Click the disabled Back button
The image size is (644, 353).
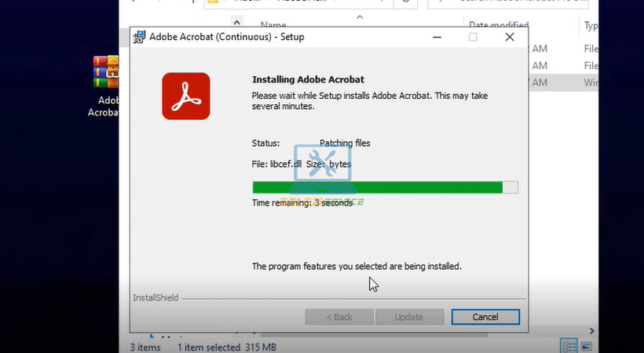[x=338, y=317]
